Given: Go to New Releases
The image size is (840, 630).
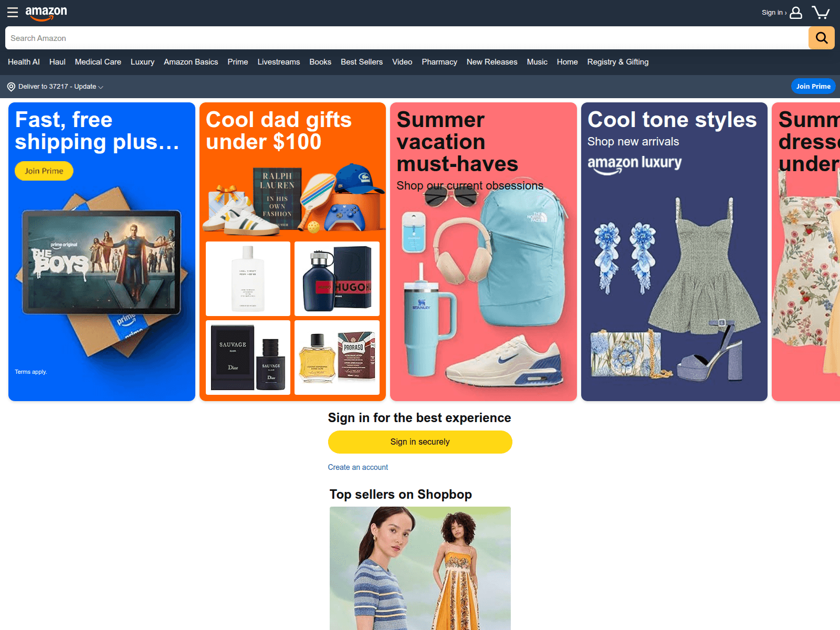Looking at the screenshot, I should 492,62.
